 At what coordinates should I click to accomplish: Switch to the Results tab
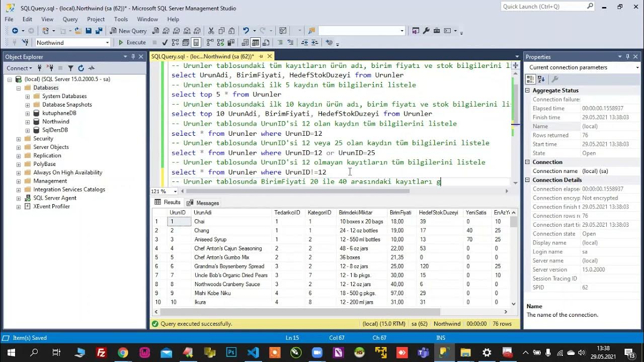coord(168,202)
